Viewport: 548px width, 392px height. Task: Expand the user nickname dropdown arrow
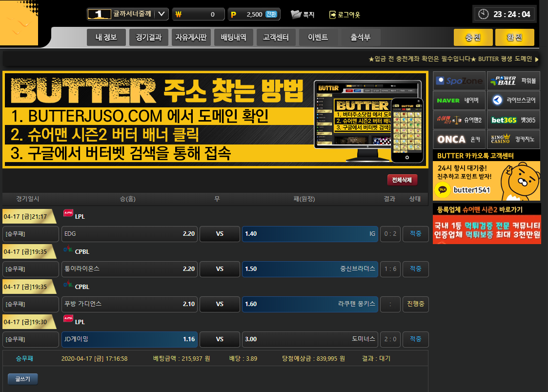(x=162, y=14)
